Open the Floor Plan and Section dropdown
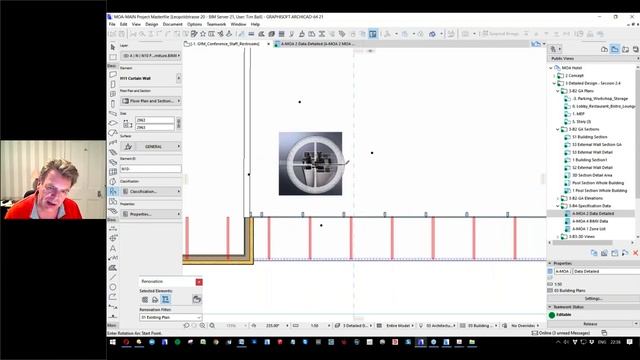 point(151,101)
